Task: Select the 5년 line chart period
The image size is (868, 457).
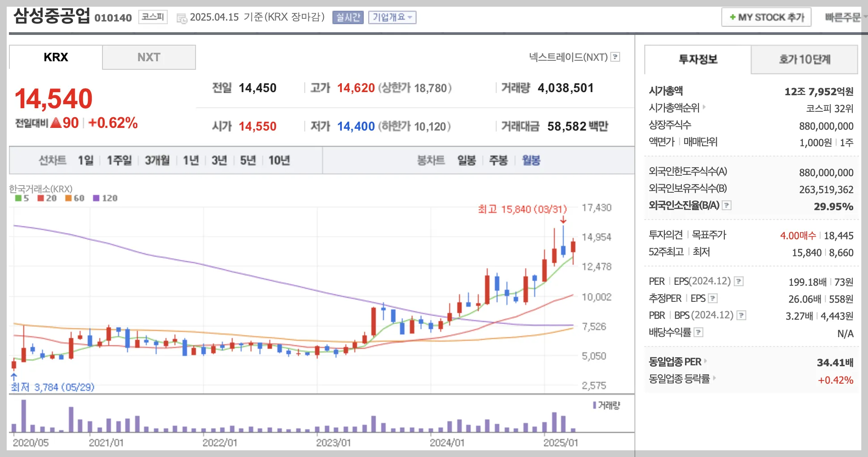Action: 248,160
